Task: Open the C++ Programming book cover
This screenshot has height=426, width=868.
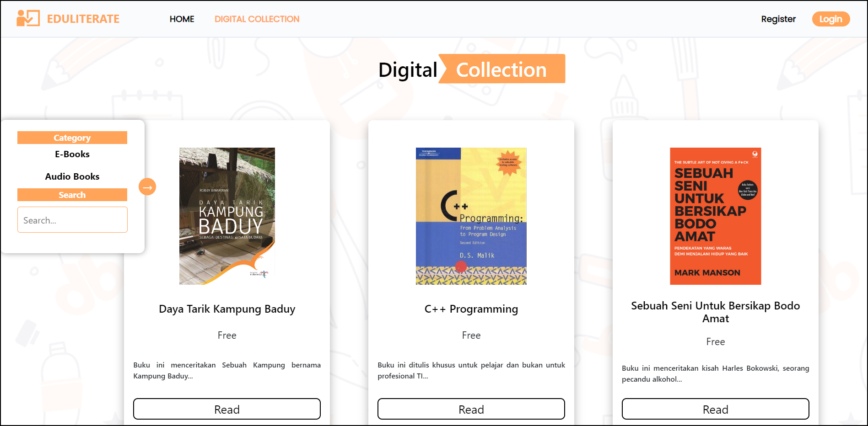Action: coord(471,216)
